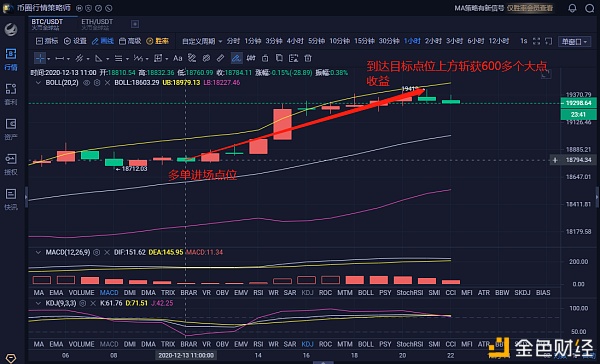Open MACD indicator settings gear
The image size is (600, 364).
click(x=97, y=252)
